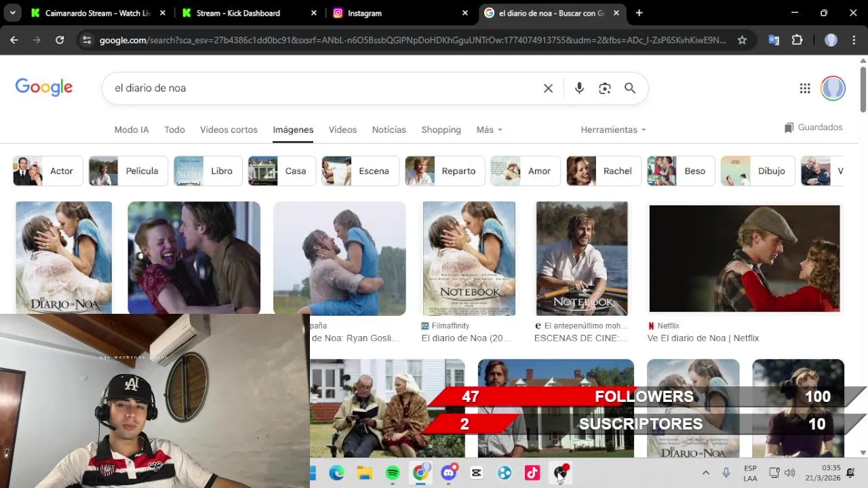Click the microphone tray icon
The width and height of the screenshot is (868, 488).
726,473
